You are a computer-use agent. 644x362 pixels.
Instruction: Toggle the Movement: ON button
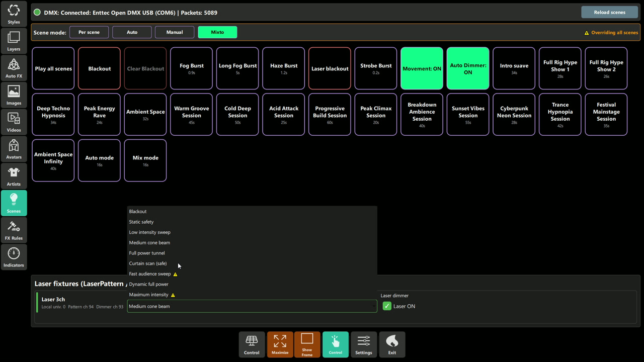tap(422, 68)
